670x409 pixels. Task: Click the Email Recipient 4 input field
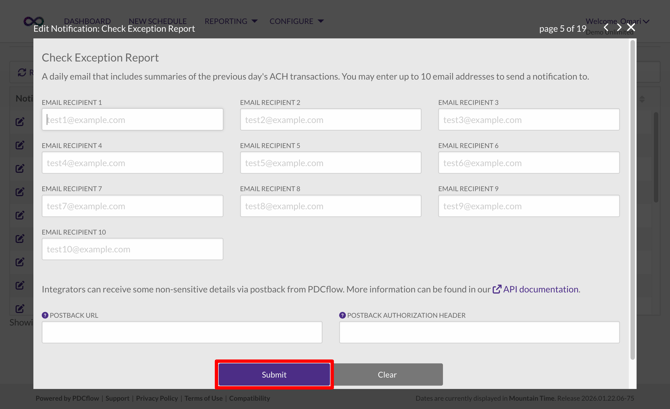point(132,163)
